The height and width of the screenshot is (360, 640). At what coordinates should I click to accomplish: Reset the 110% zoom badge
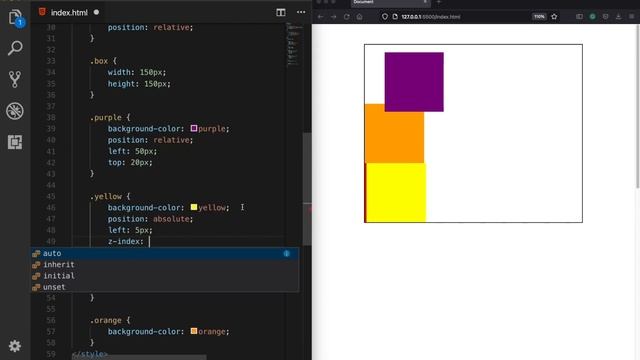coord(539,17)
